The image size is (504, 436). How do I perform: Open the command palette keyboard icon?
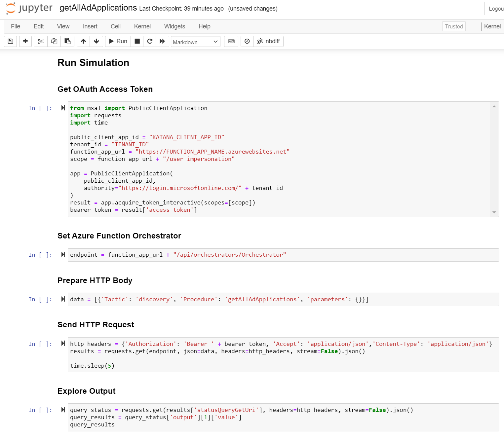[231, 41]
